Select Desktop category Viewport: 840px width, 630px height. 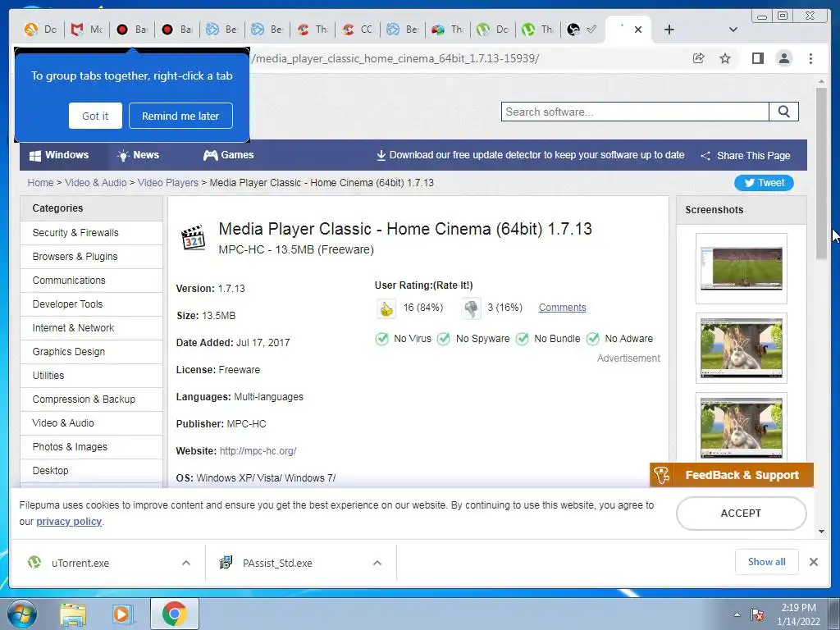92,470
